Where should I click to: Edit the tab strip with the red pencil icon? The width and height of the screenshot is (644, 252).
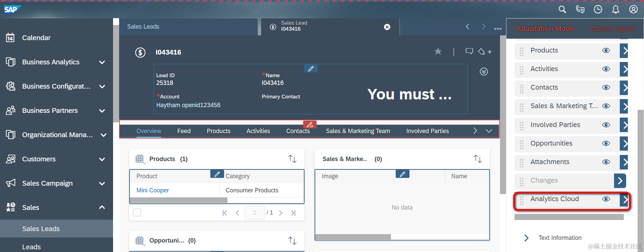pyautogui.click(x=310, y=125)
